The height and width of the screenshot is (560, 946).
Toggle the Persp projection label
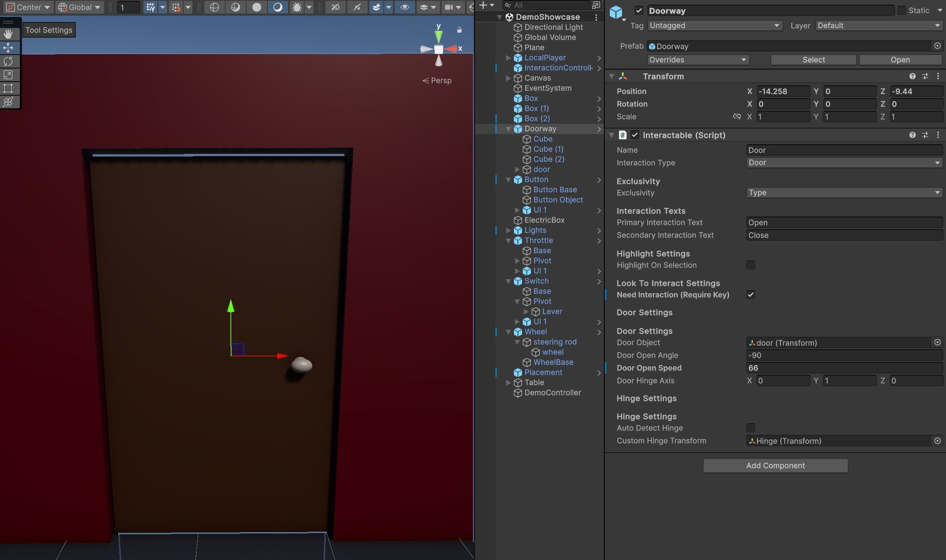(437, 80)
